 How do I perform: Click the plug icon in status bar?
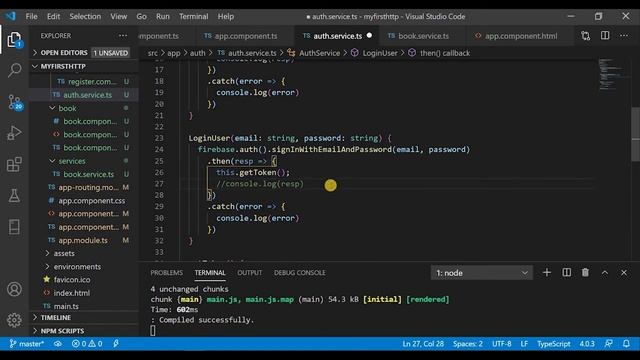(x=116, y=344)
